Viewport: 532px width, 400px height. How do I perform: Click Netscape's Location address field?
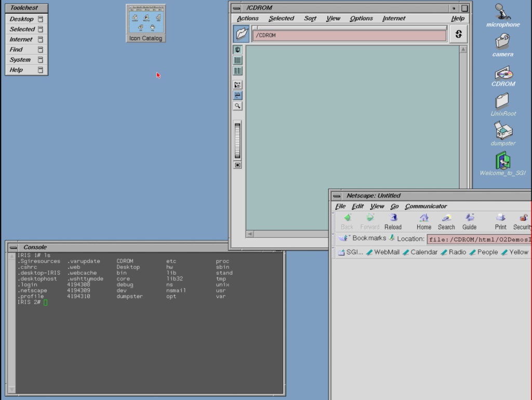click(479, 239)
